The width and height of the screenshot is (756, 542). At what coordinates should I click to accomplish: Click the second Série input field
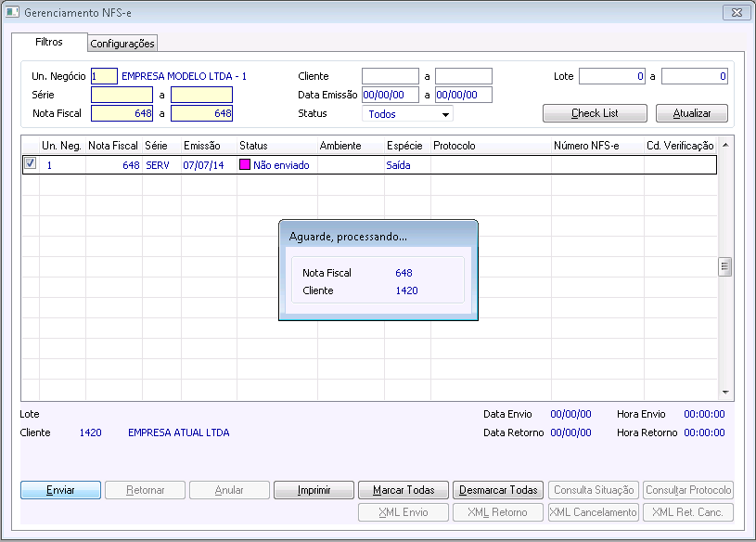click(201, 95)
